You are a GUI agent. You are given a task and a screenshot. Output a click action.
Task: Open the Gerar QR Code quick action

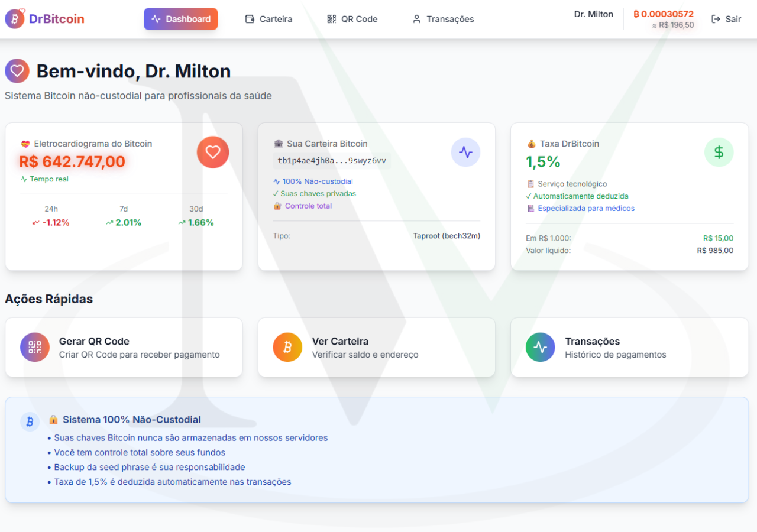124,348
